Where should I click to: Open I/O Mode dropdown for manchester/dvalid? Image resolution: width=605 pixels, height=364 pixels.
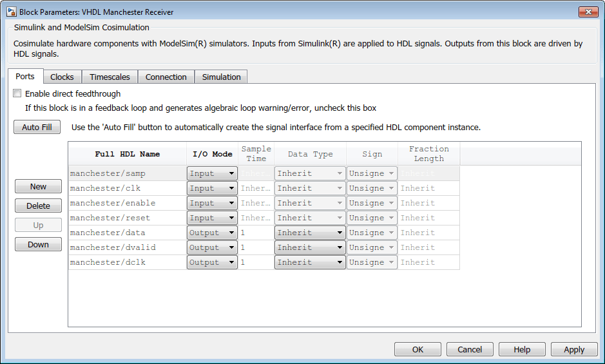[x=212, y=247]
